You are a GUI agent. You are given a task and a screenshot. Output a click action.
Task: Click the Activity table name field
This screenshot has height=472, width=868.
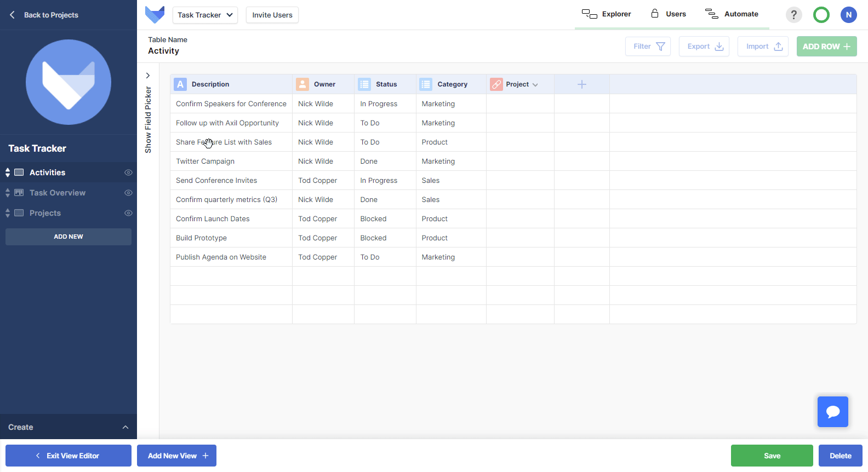click(163, 51)
